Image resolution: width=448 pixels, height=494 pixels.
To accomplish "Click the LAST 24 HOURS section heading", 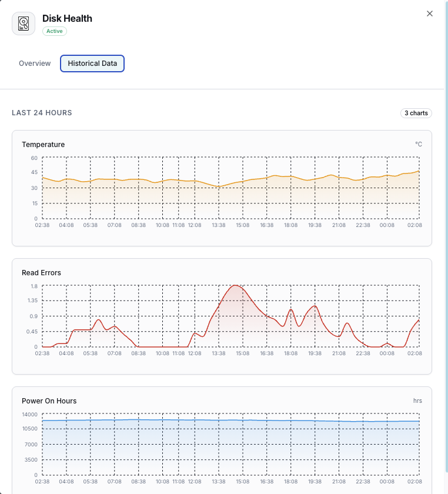I will pyautogui.click(x=42, y=113).
